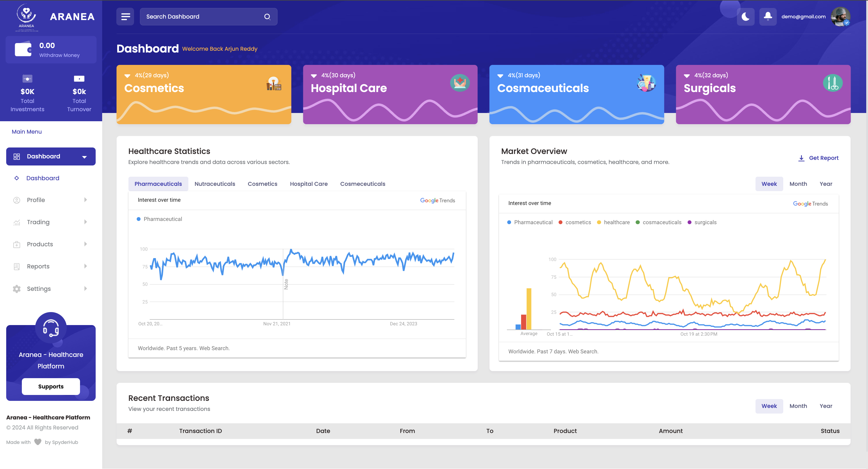Switch Recent Transactions to Year view

click(825, 406)
